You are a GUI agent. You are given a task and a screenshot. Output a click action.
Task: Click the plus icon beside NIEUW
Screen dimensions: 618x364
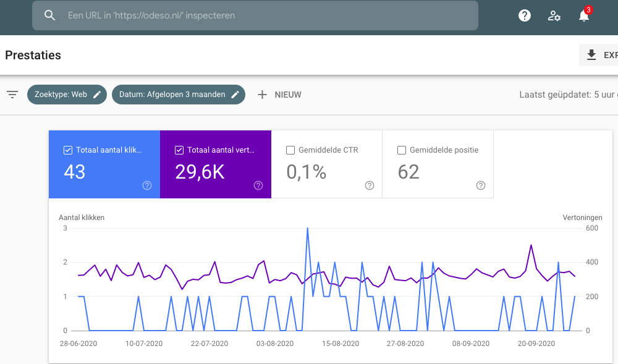[x=262, y=95]
